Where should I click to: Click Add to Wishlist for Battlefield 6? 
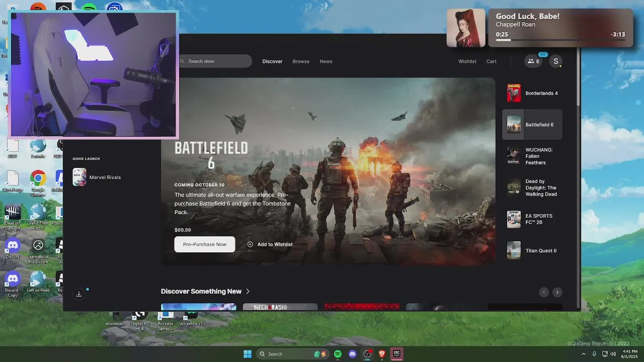point(270,244)
